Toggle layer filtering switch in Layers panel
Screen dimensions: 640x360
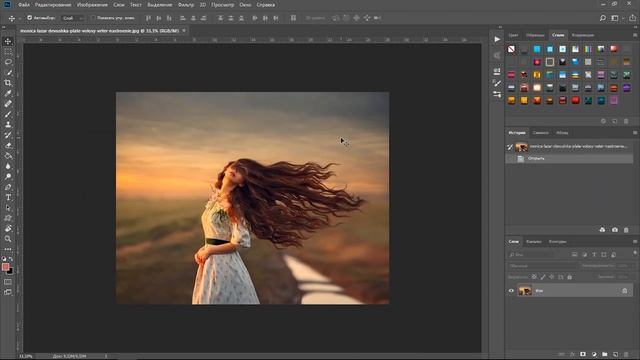(x=635, y=253)
